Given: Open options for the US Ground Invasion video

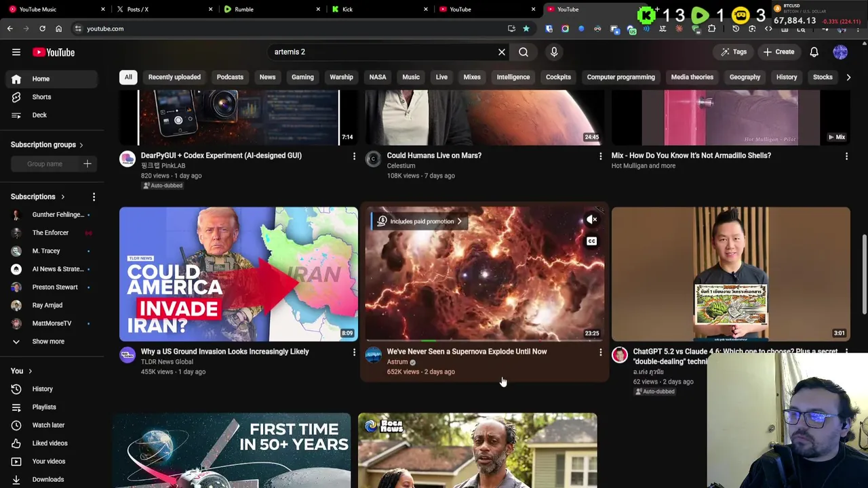Looking at the screenshot, I should [354, 352].
